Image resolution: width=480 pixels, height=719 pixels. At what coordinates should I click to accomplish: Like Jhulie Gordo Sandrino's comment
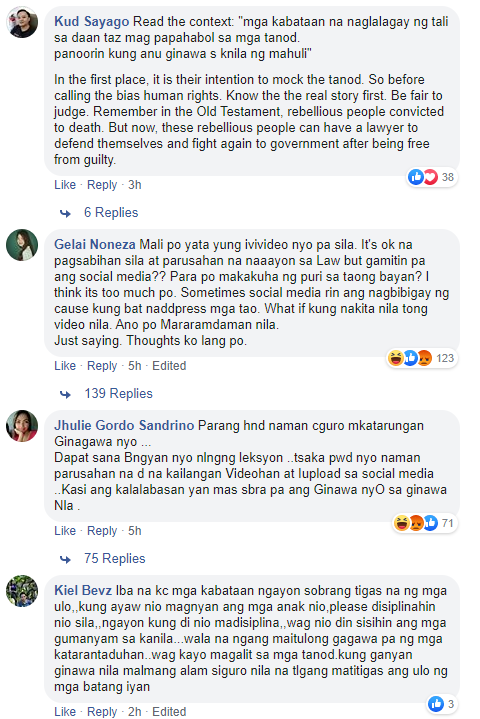pyautogui.click(x=65, y=531)
